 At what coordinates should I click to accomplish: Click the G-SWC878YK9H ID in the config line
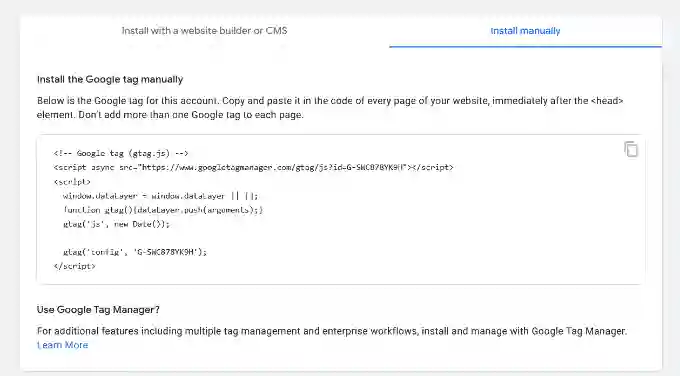(x=167, y=252)
